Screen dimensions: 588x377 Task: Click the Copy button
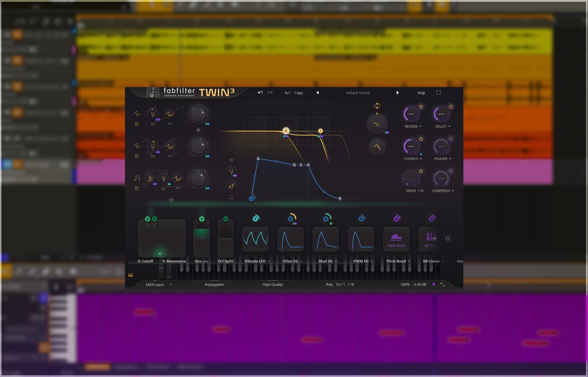point(298,93)
